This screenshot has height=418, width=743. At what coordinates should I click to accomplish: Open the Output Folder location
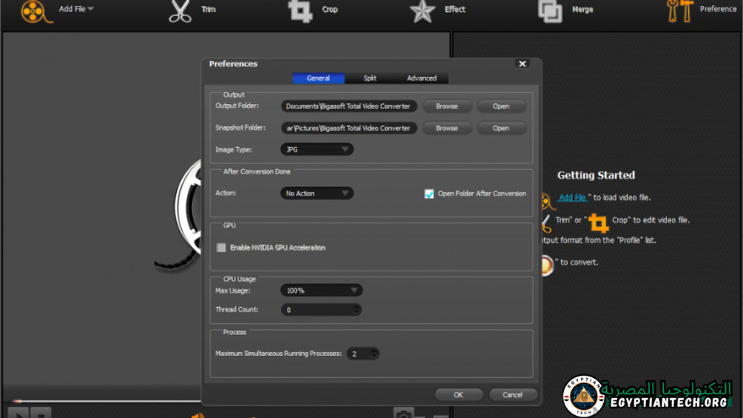(x=501, y=106)
